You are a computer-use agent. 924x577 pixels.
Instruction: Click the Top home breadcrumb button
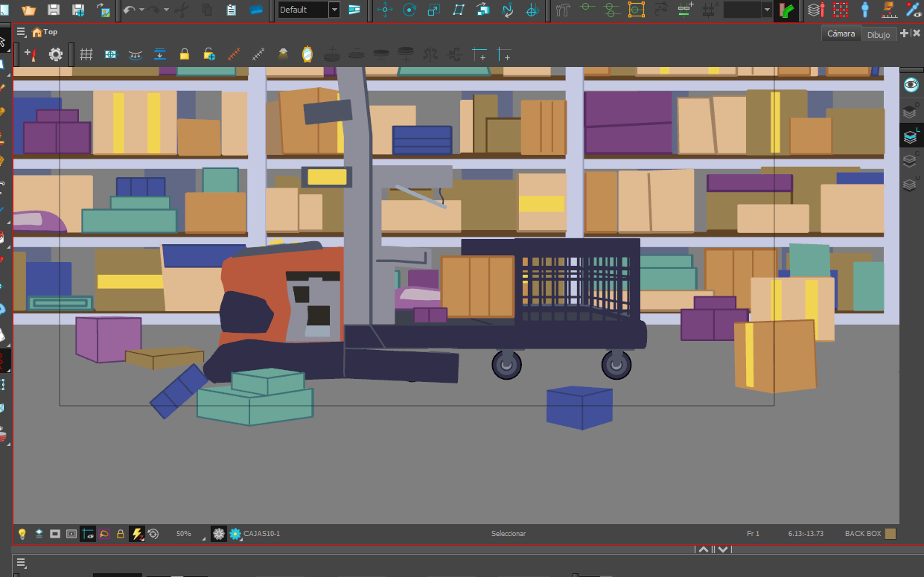pos(44,32)
